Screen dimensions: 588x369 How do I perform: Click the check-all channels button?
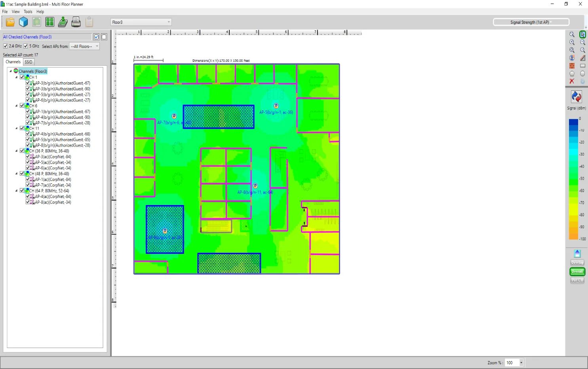pyautogui.click(x=96, y=37)
